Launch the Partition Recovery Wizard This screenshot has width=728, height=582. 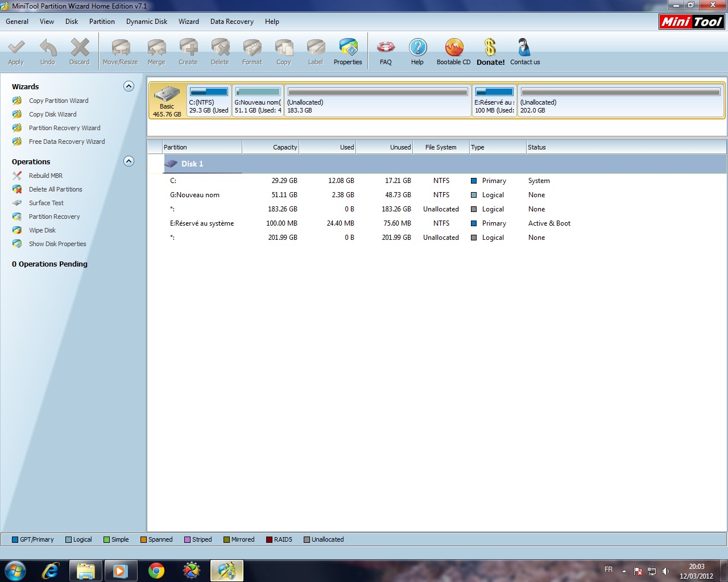point(64,128)
